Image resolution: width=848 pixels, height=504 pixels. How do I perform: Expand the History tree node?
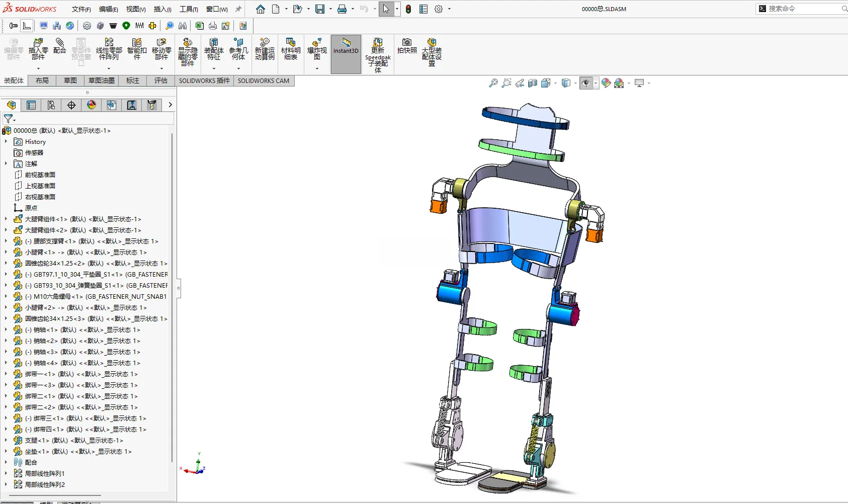coord(6,142)
